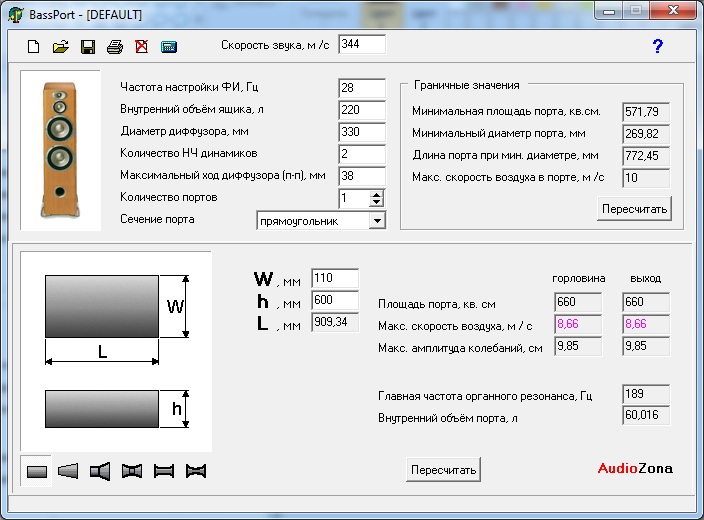The height and width of the screenshot is (520, 704).
Task: Edit the Максимальный ход диффузора field
Action: click(362, 176)
